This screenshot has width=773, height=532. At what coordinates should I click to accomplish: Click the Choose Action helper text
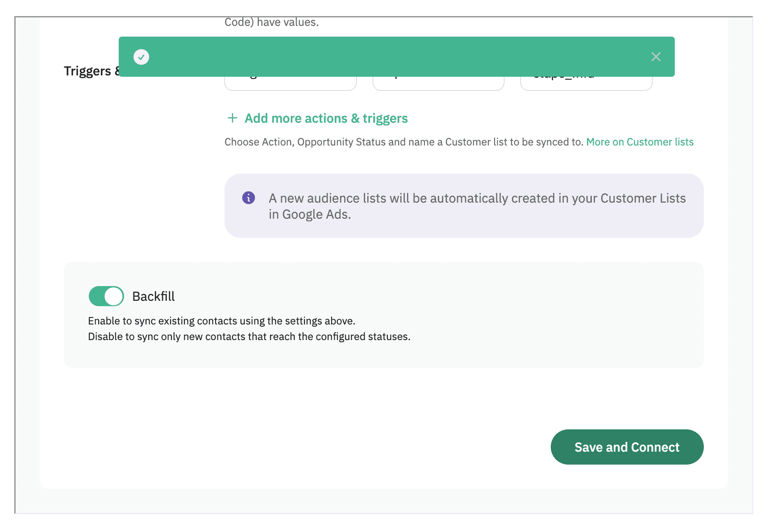(403, 142)
